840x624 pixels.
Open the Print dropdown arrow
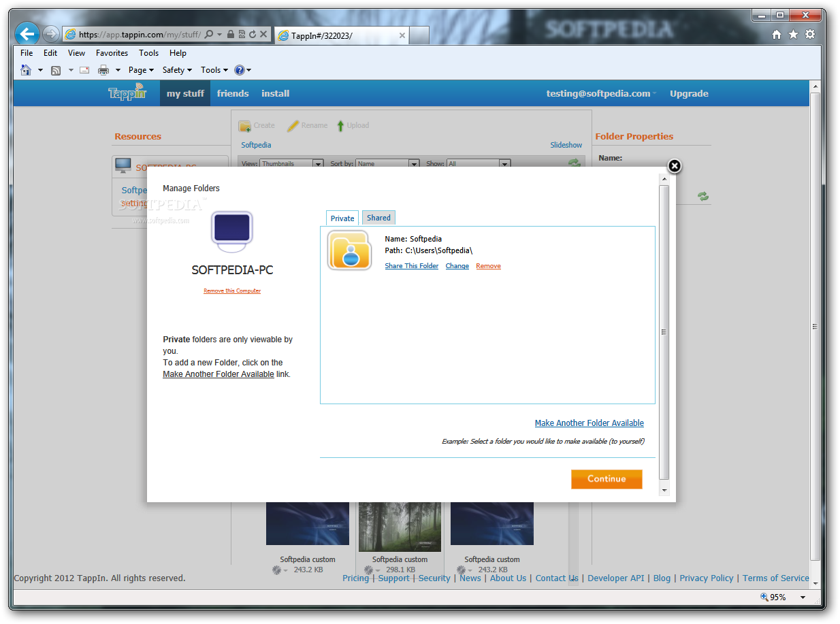pos(118,70)
